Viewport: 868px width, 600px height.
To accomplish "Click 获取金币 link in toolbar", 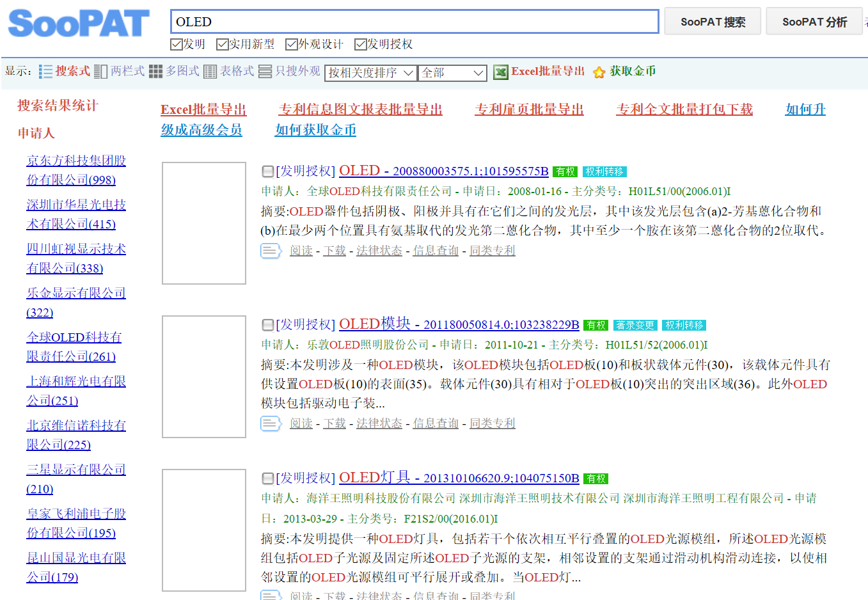I will coord(633,72).
